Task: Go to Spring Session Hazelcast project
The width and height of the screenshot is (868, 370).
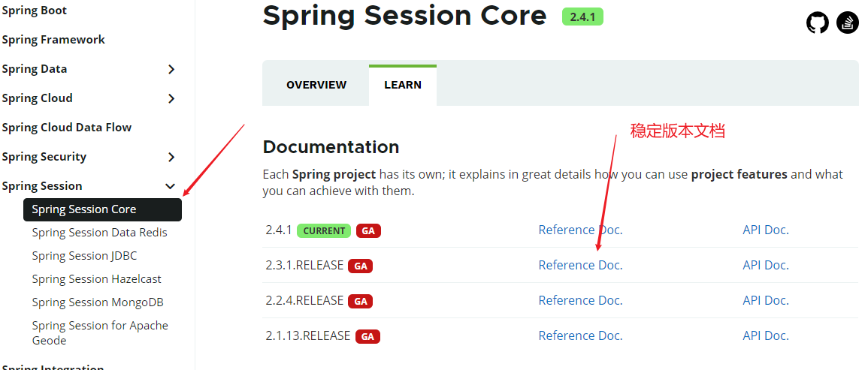Action: [x=97, y=279]
